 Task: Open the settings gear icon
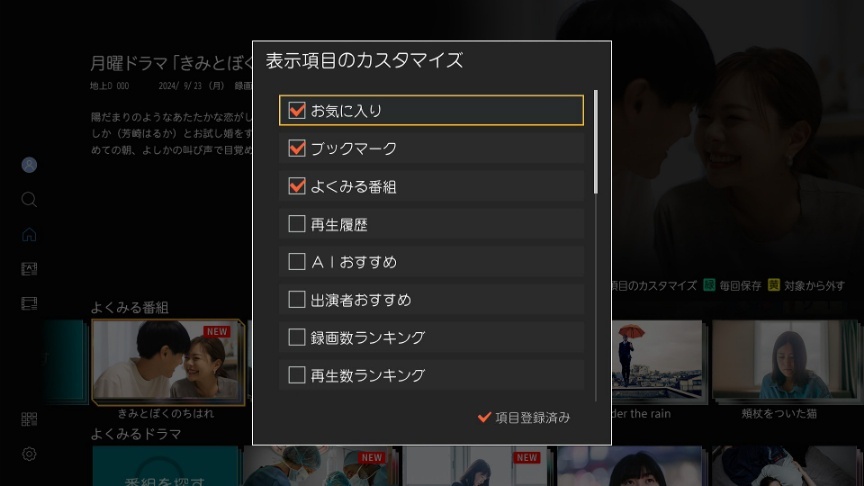click(x=29, y=454)
